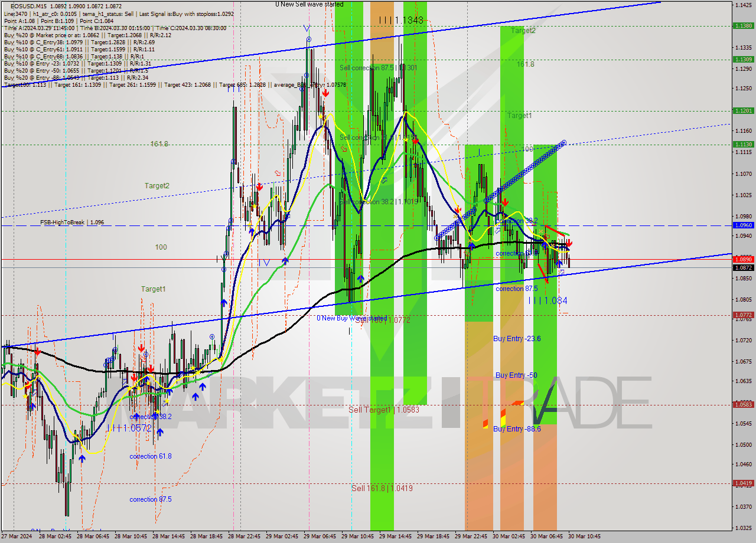This screenshot has width=756, height=543.
Task: Click the current price 1.0872 tag
Action: click(x=742, y=267)
